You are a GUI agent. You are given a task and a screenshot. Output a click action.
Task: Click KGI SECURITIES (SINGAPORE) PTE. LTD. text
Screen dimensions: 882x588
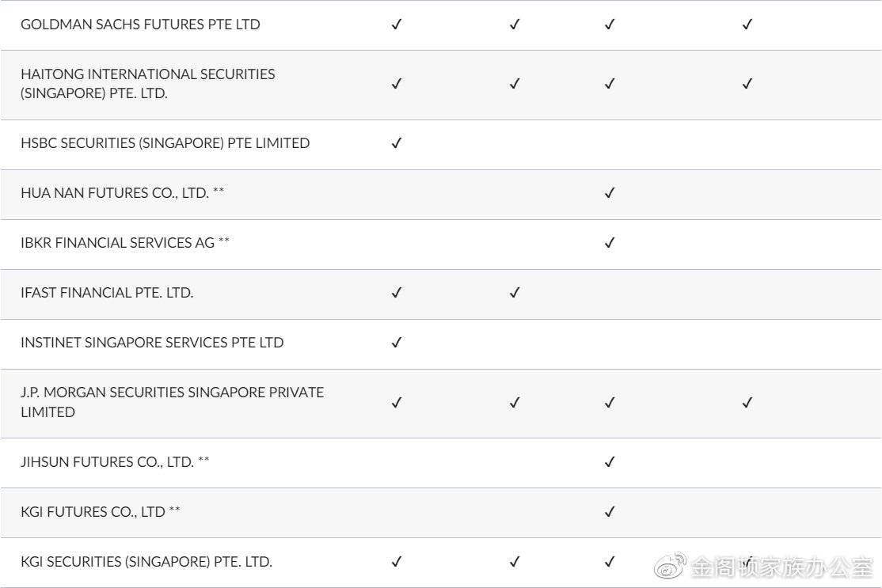tap(146, 562)
